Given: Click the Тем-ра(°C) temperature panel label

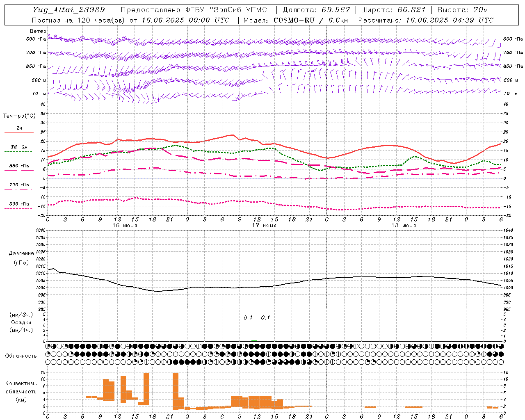Looking at the screenshot, I should point(19,116).
